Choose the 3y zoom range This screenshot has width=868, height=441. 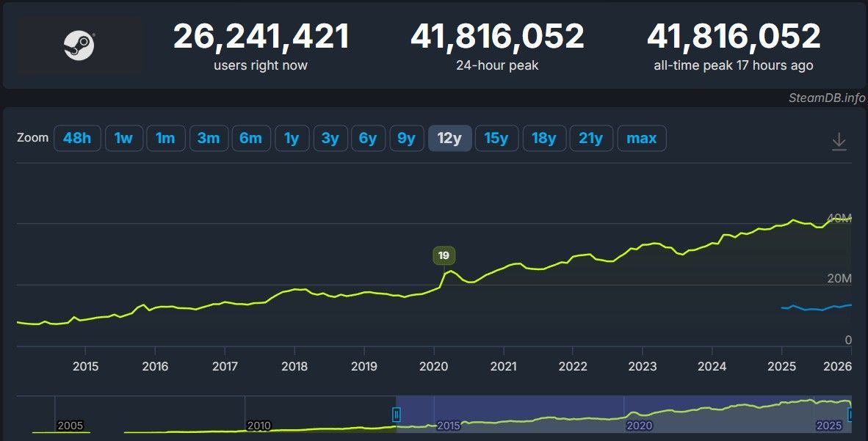(330, 138)
